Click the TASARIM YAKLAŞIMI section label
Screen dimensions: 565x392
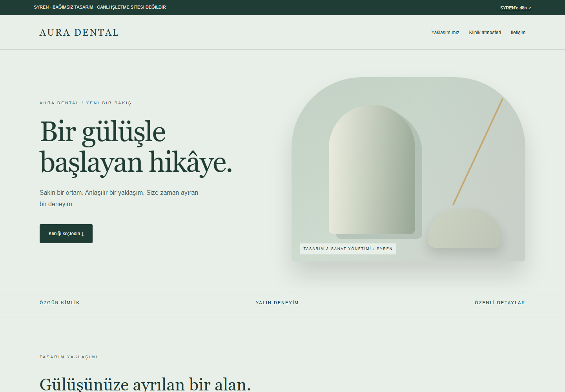click(x=69, y=357)
